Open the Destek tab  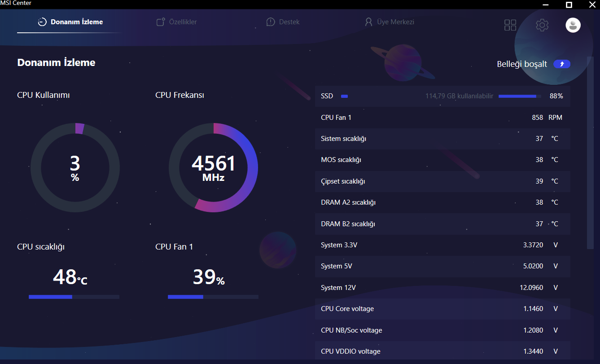tap(283, 22)
